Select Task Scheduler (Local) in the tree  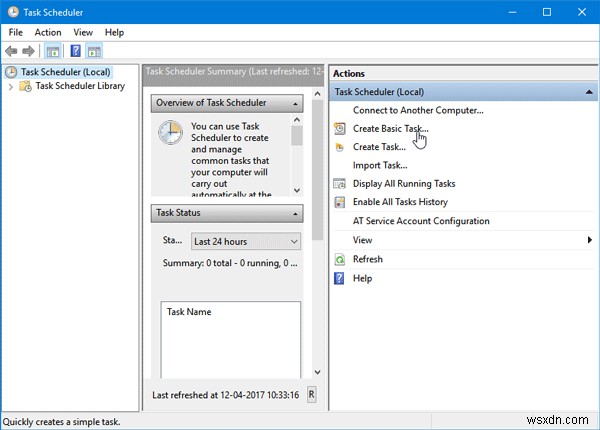[x=65, y=72]
